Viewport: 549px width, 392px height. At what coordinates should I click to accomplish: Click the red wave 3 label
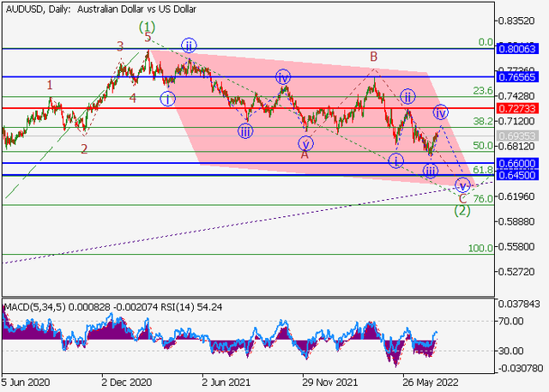click(120, 46)
